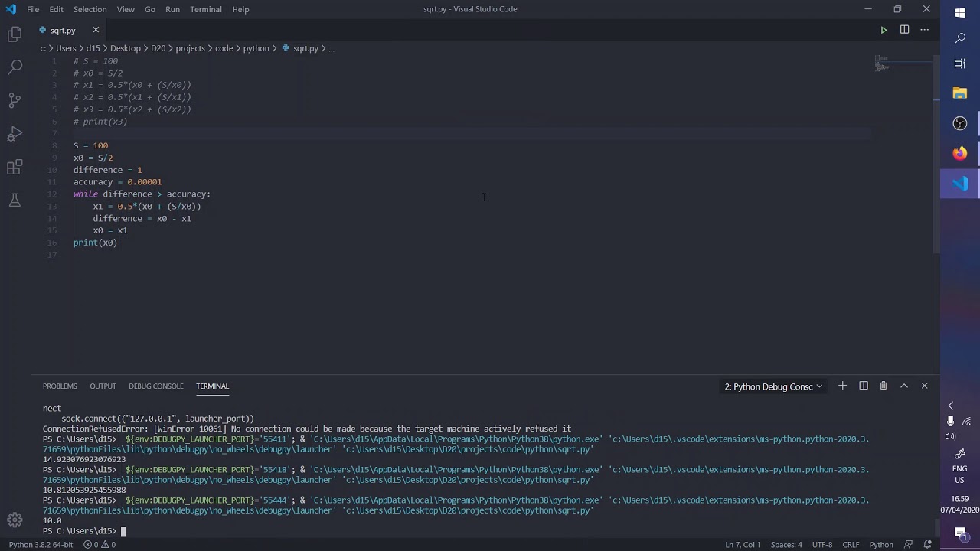Click the D20 breadcrumb segment
The image size is (980, 551).
point(158,48)
